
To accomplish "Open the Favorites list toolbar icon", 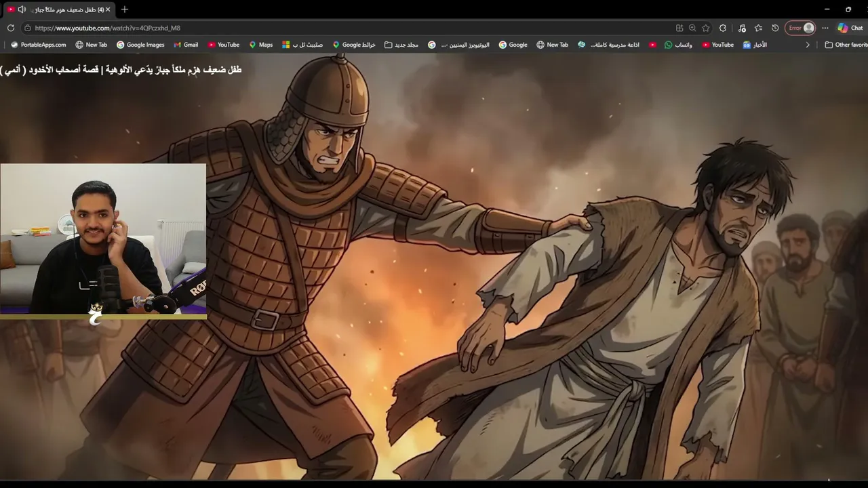I will (758, 28).
